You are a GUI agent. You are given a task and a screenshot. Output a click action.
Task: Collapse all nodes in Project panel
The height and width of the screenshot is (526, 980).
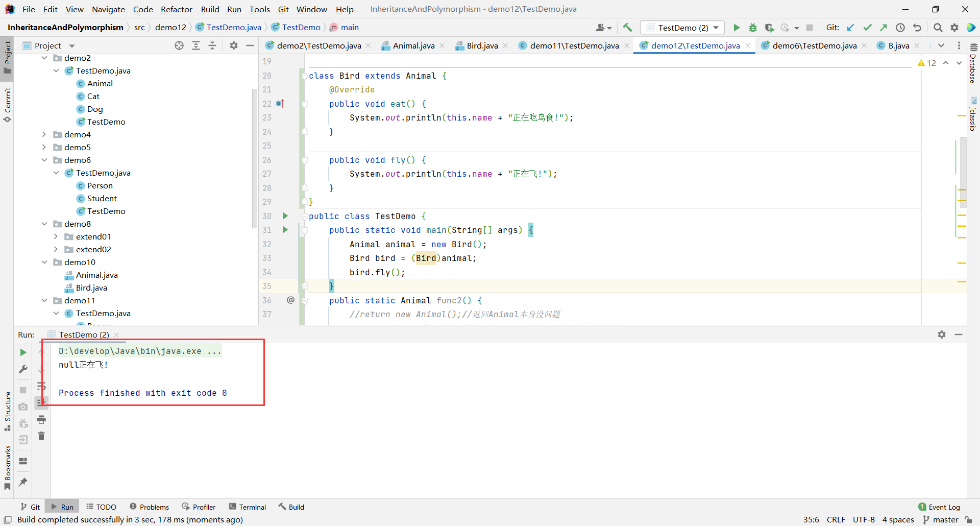pos(212,45)
